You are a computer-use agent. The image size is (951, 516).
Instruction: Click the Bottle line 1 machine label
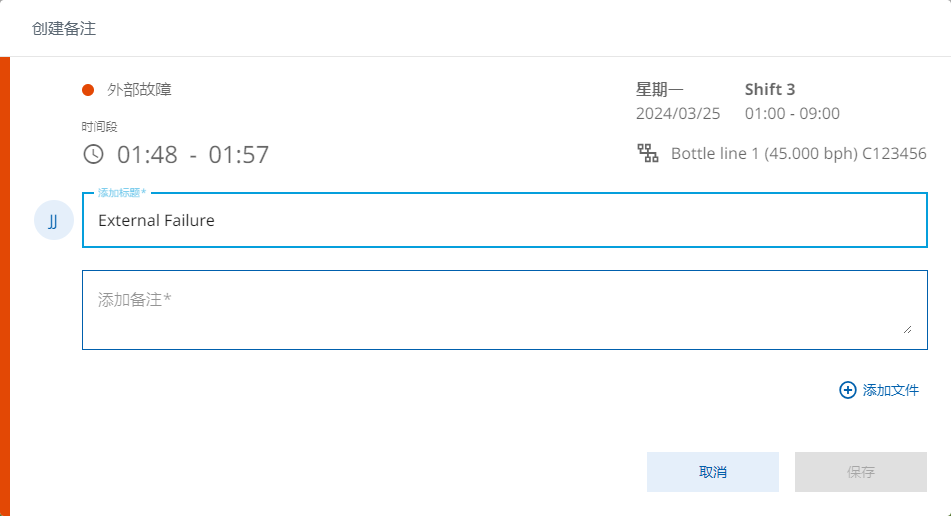[x=798, y=154]
